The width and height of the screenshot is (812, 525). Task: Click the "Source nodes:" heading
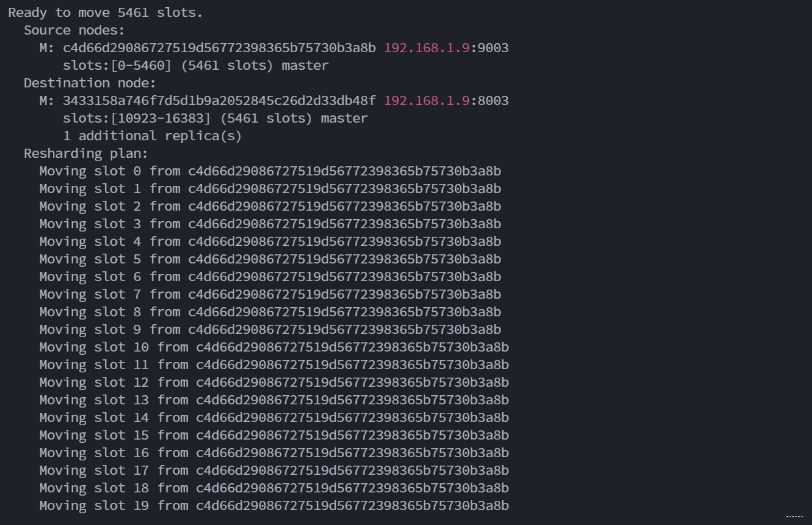[x=74, y=30]
